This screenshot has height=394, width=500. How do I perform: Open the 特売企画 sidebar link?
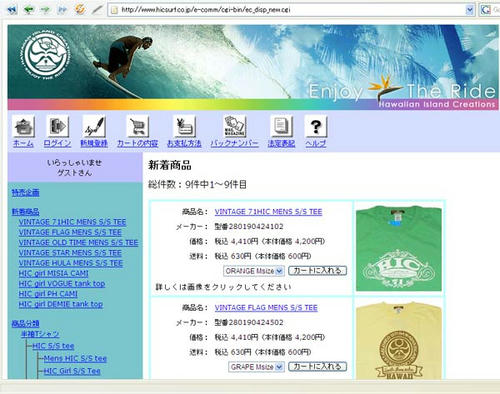click(26, 193)
